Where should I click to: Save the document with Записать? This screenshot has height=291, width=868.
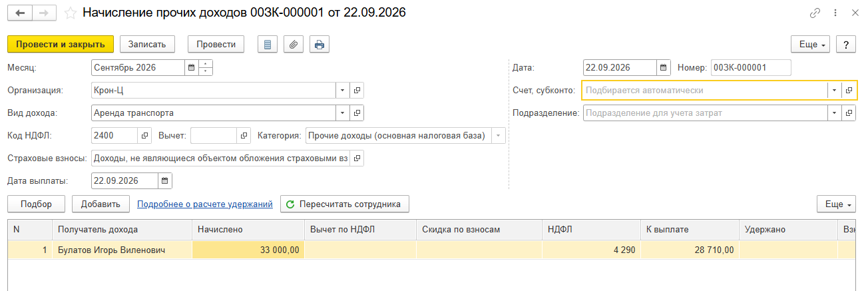pos(147,45)
